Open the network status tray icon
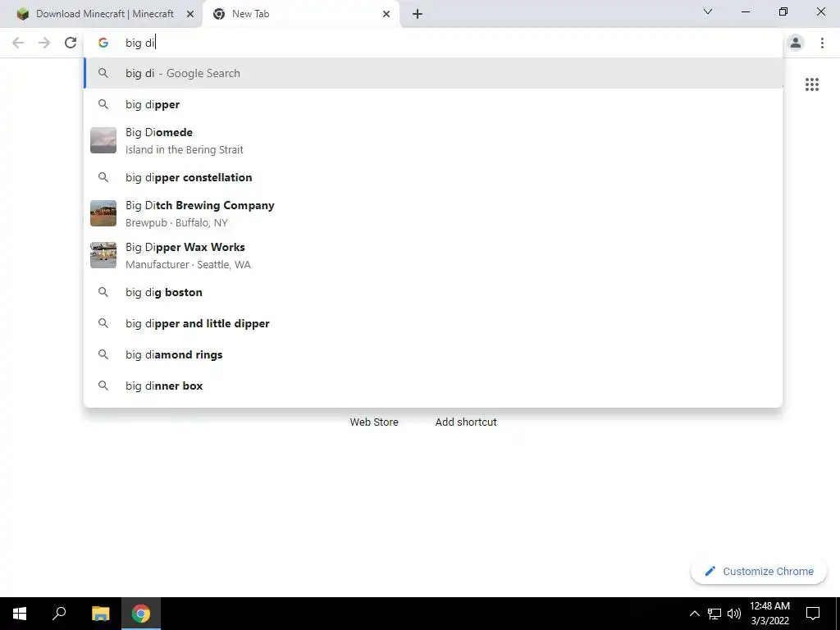The height and width of the screenshot is (630, 840). coord(714,614)
